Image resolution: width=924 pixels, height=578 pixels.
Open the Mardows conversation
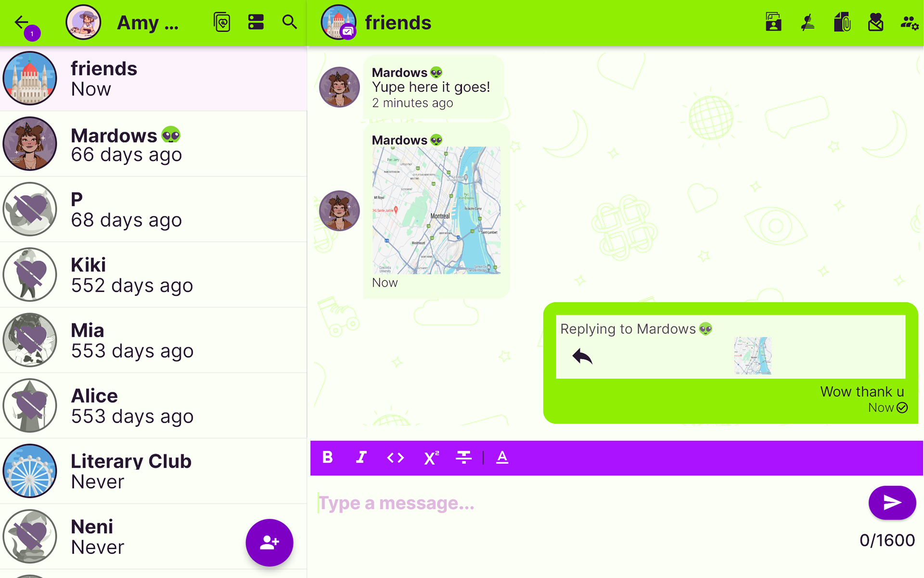coord(154,144)
